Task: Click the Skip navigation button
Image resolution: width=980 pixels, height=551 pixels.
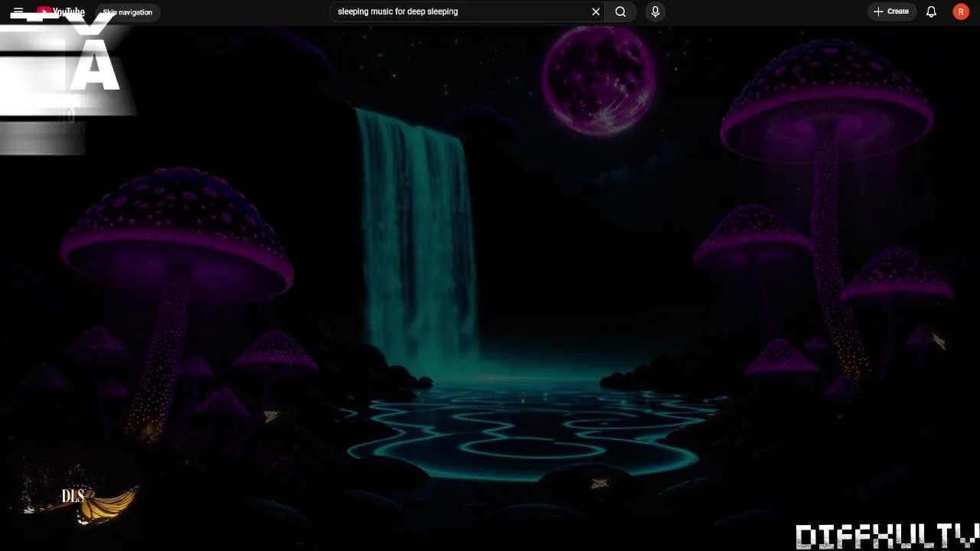Action: (127, 12)
